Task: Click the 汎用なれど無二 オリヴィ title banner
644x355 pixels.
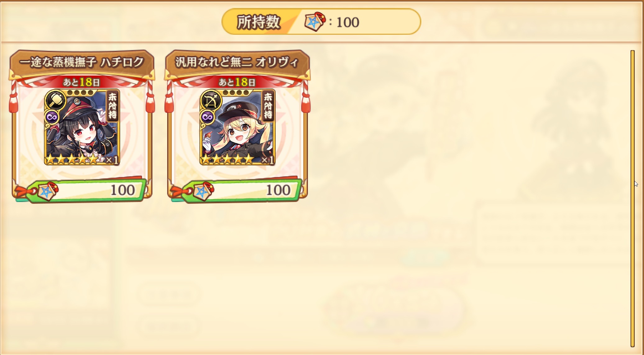Action: (x=237, y=62)
